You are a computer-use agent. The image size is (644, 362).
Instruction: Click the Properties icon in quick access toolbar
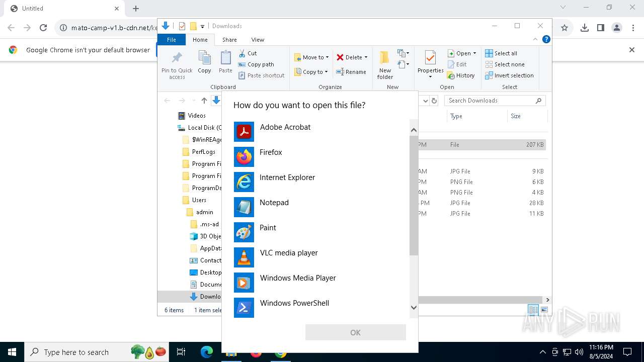182,26
